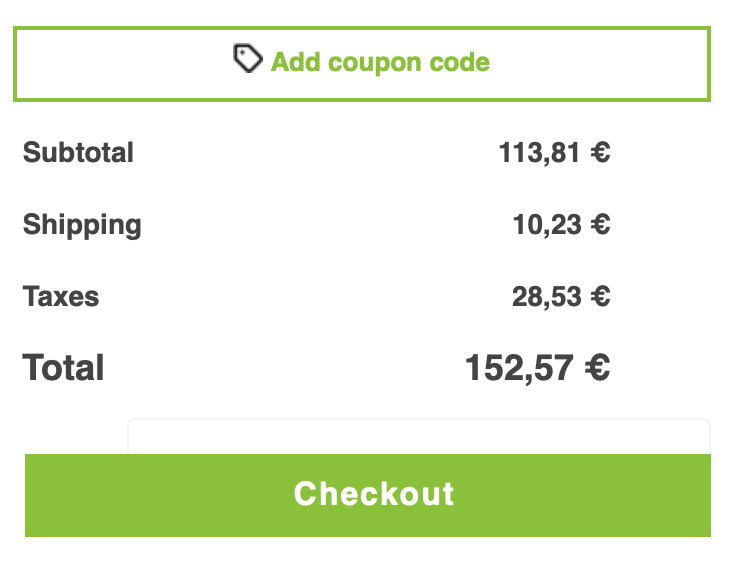Viewport: 732px width, 566px height.
Task: Click the euro sign beside taxes
Action: tap(600, 296)
